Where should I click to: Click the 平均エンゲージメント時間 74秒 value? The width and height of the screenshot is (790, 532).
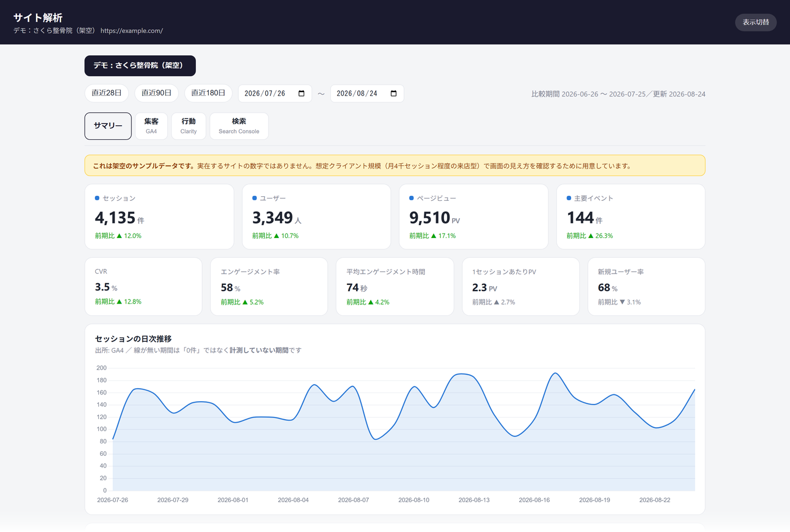pyautogui.click(x=357, y=288)
